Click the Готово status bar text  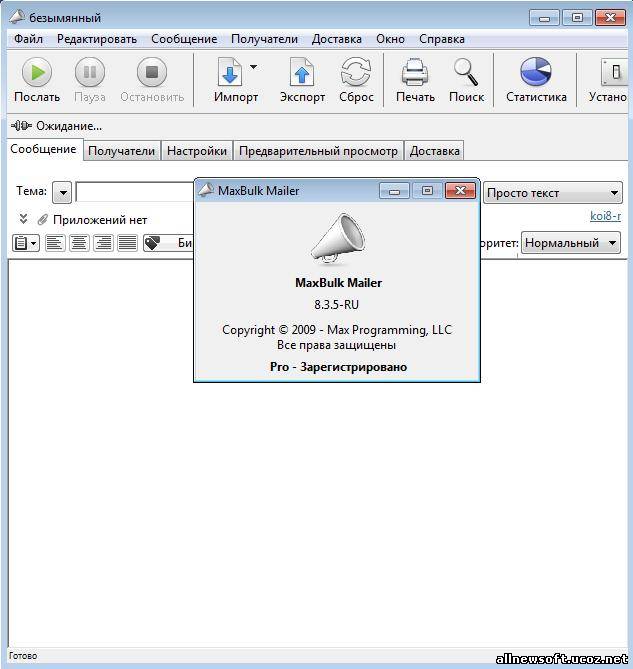coord(23,656)
